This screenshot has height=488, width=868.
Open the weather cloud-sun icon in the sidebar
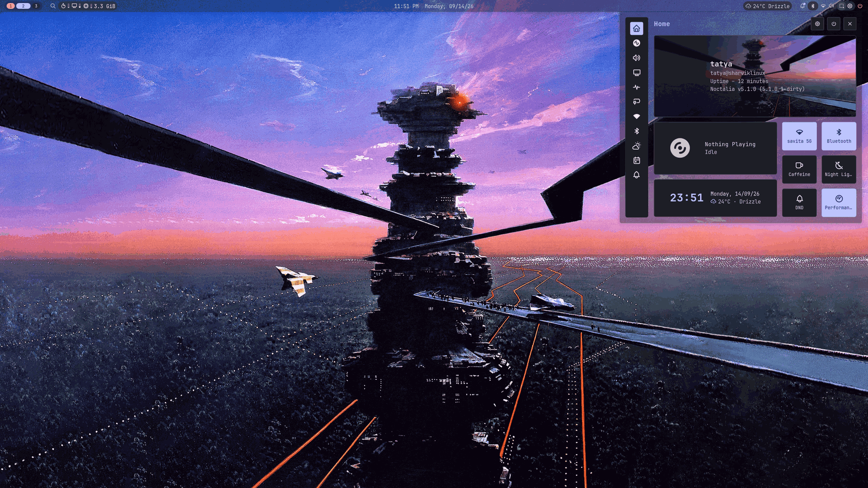[636, 146]
